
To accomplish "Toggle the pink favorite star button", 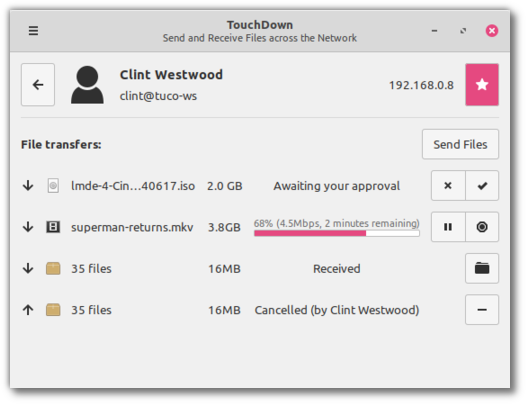I will (482, 85).
